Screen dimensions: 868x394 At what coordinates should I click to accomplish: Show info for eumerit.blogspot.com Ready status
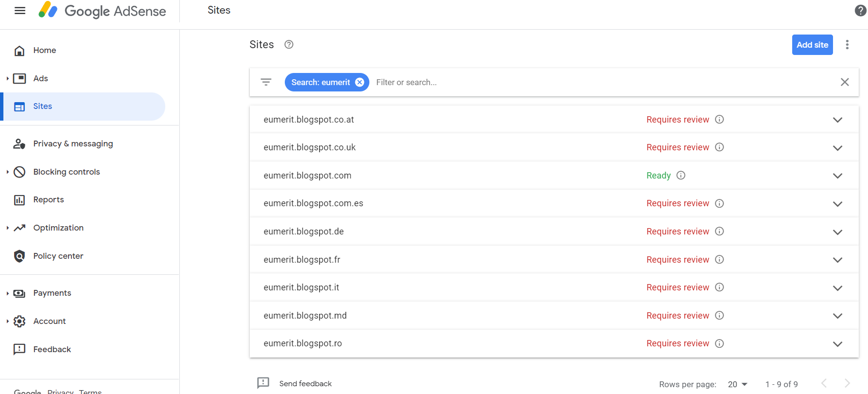(681, 176)
